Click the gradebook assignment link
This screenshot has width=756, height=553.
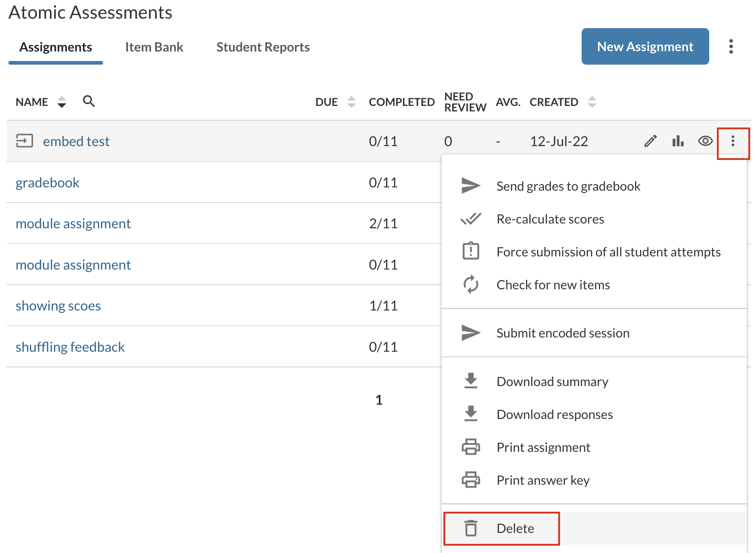(48, 182)
